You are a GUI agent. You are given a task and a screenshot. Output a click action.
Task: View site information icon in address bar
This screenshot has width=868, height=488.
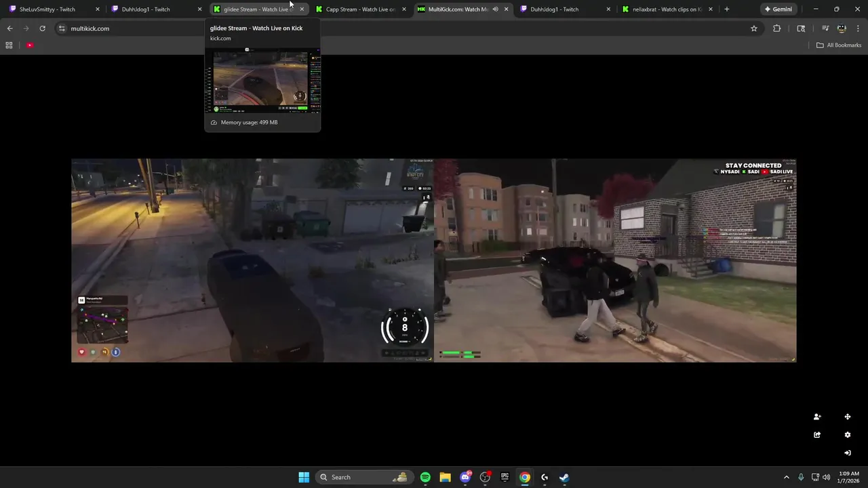click(62, 28)
